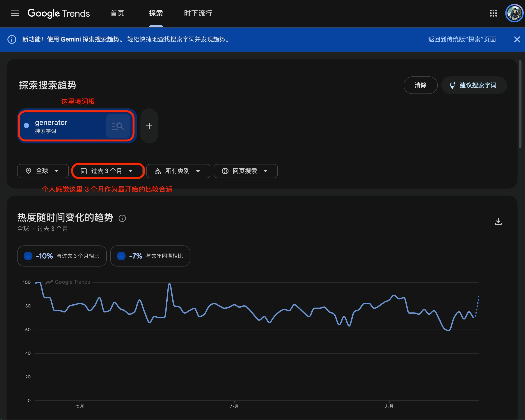Viewport: 525px width, 420px height.
Task: Open the 过去 3 个月 time range dropdown
Action: point(108,171)
